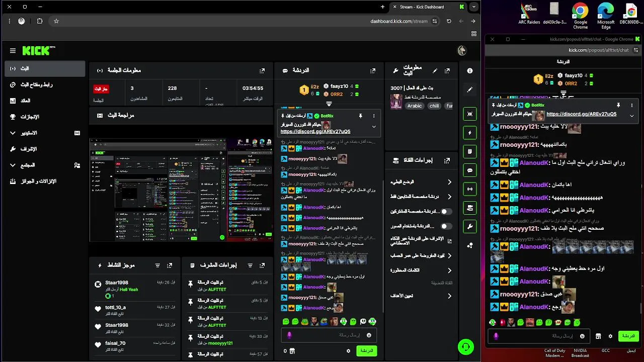This screenshot has height=362, width=644.
Task: Pop out the dashboard chat panel
Action: pyautogui.click(x=373, y=71)
